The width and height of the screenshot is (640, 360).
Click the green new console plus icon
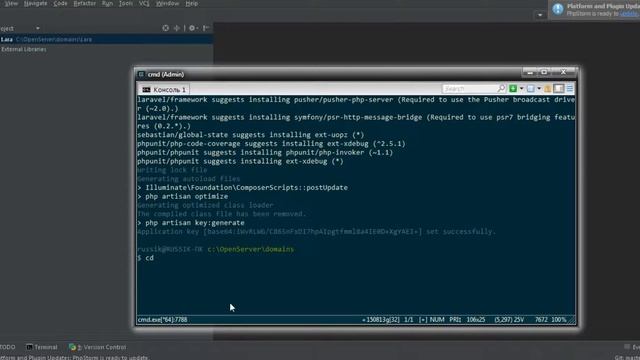pos(513,89)
